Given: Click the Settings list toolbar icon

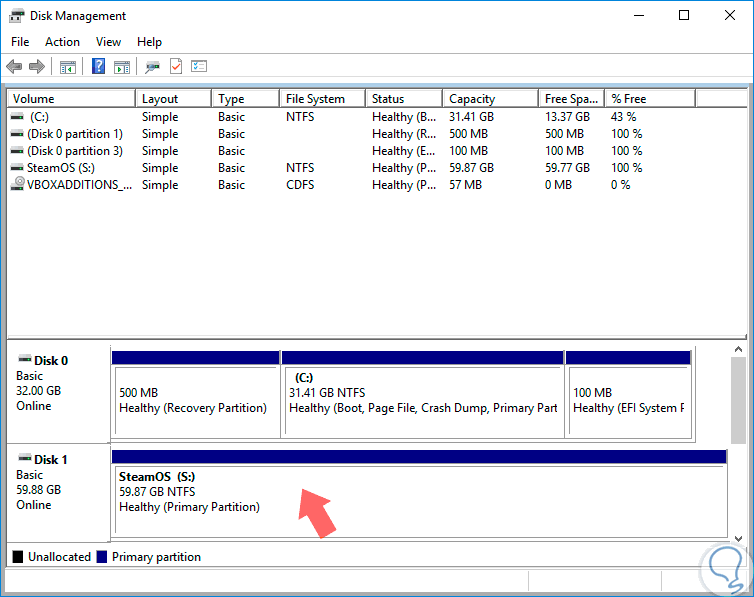Looking at the screenshot, I should 199,66.
